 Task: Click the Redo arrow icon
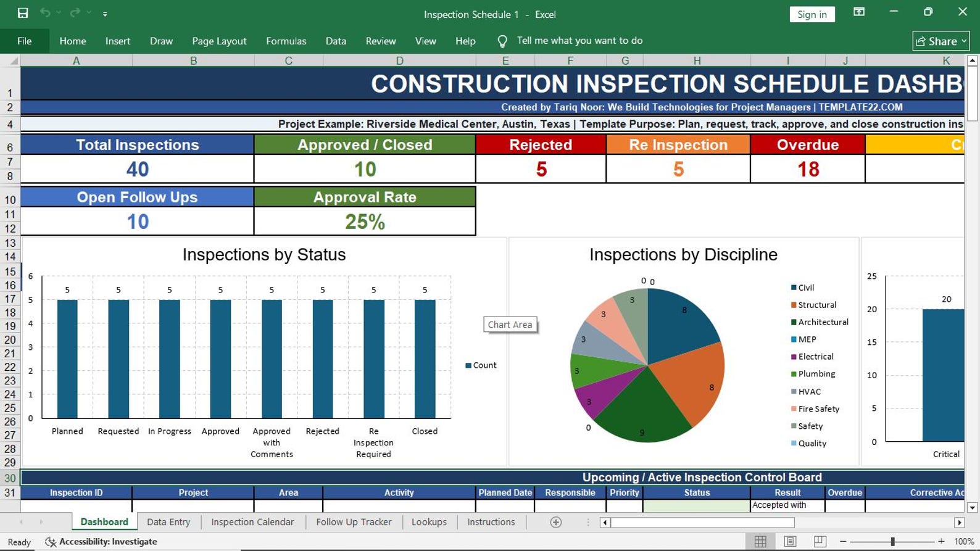[x=75, y=13]
